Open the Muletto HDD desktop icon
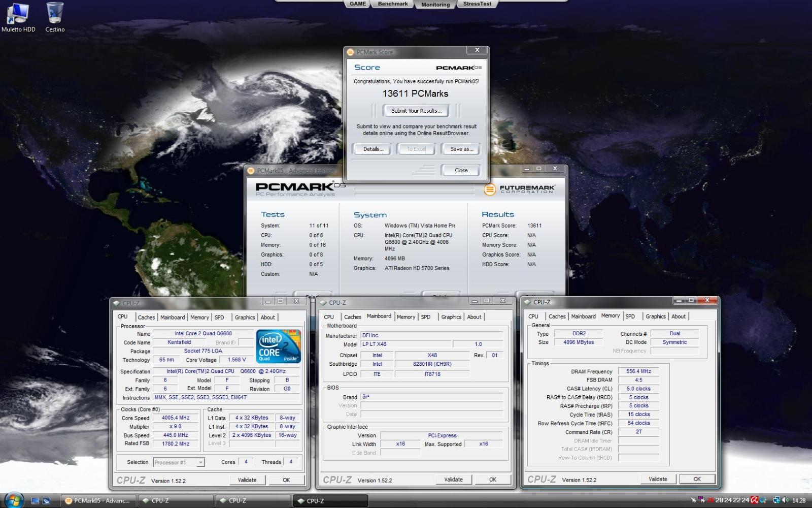This screenshot has height=508, width=812. click(18, 17)
